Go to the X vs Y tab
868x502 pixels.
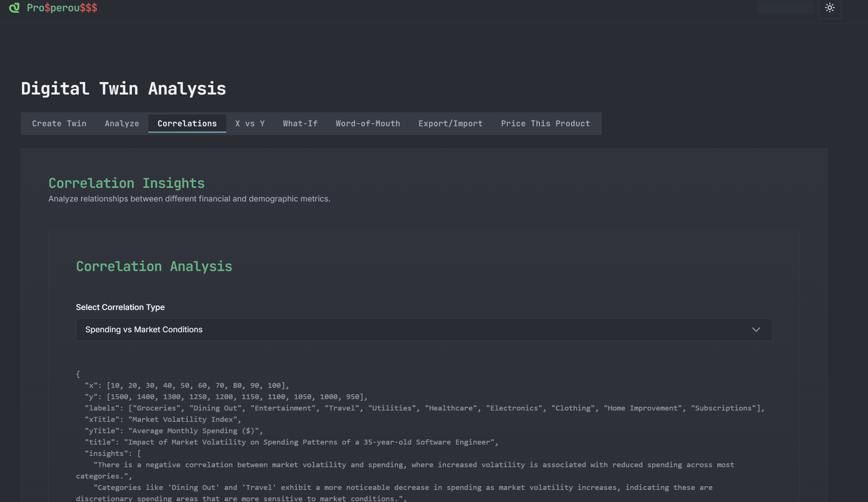[250, 124]
